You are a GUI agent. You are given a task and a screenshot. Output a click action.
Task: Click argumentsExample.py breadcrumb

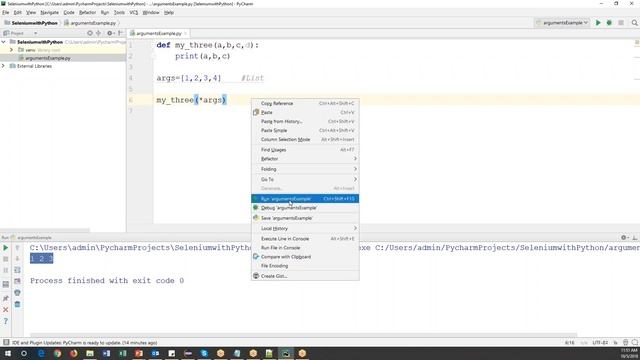click(x=90, y=23)
